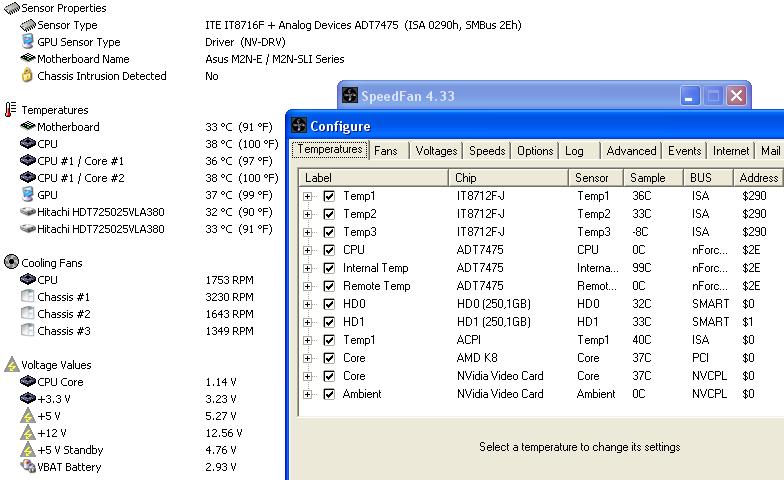The height and width of the screenshot is (480, 784).
Task: Click the Motherboard Name board icon
Action: (28, 58)
